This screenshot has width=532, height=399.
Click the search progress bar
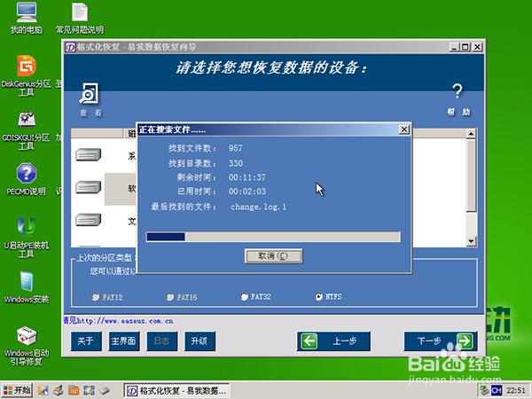pyautogui.click(x=273, y=237)
